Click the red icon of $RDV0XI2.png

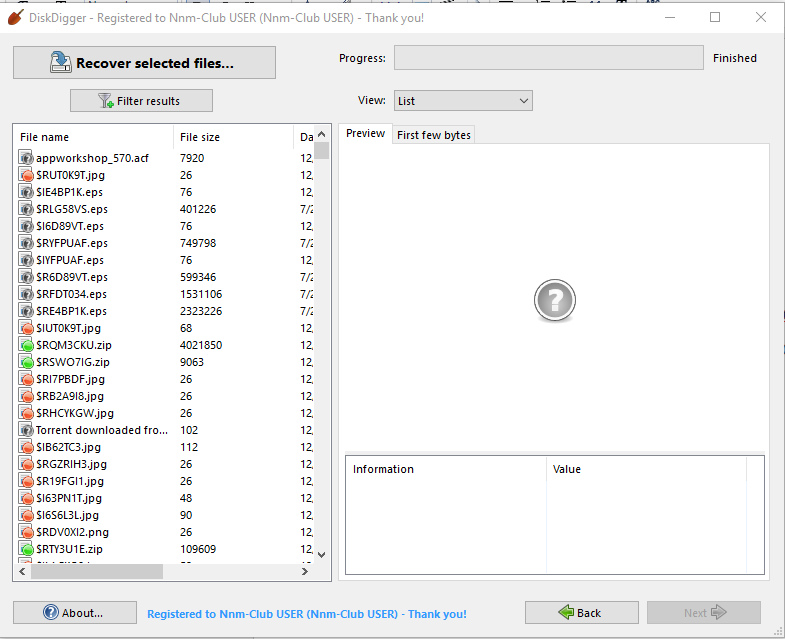pyautogui.click(x=26, y=532)
